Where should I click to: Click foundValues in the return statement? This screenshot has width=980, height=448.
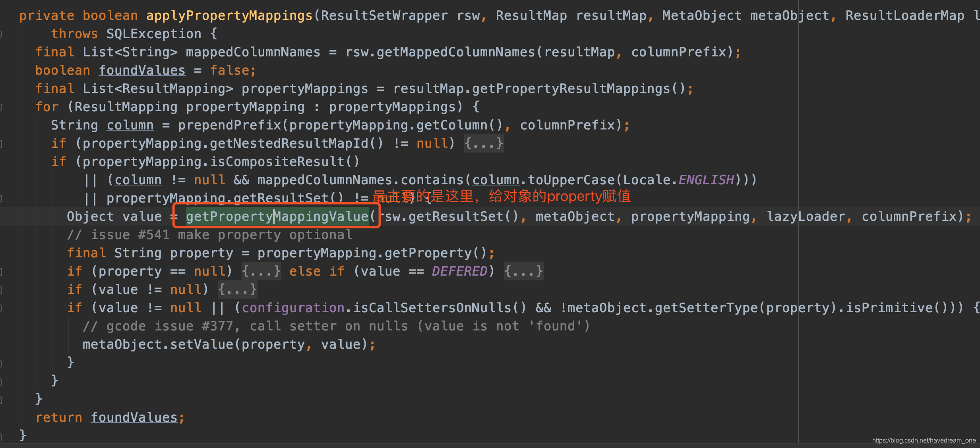point(134,417)
